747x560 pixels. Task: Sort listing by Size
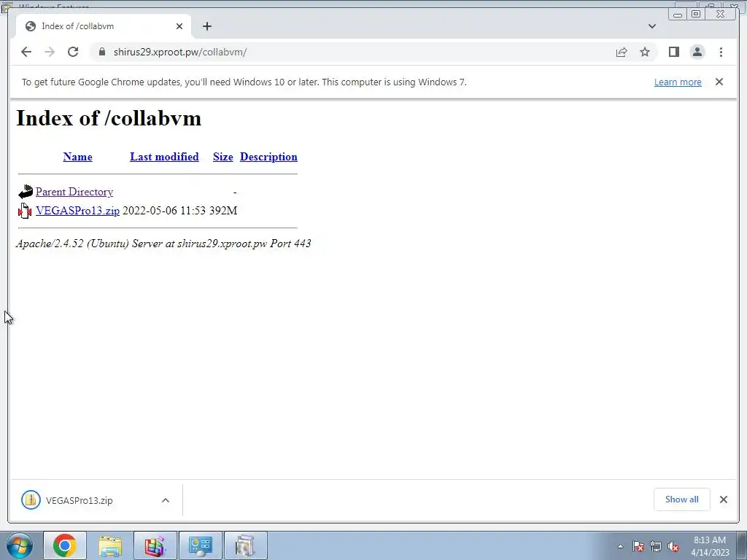pyautogui.click(x=223, y=157)
